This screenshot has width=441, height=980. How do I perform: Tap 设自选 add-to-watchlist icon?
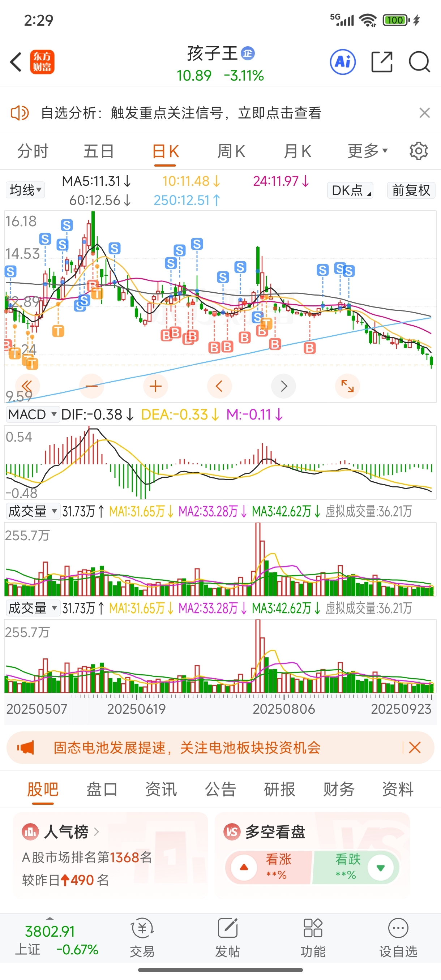[398, 928]
